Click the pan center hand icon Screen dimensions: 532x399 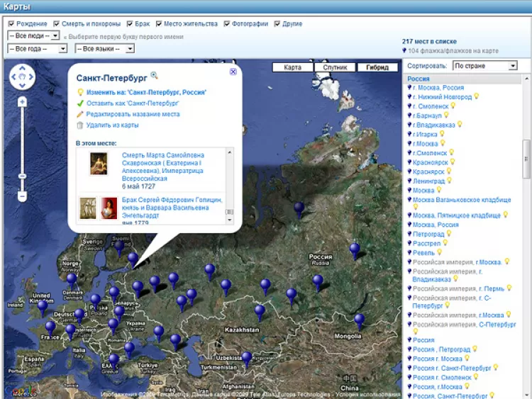click(x=22, y=77)
